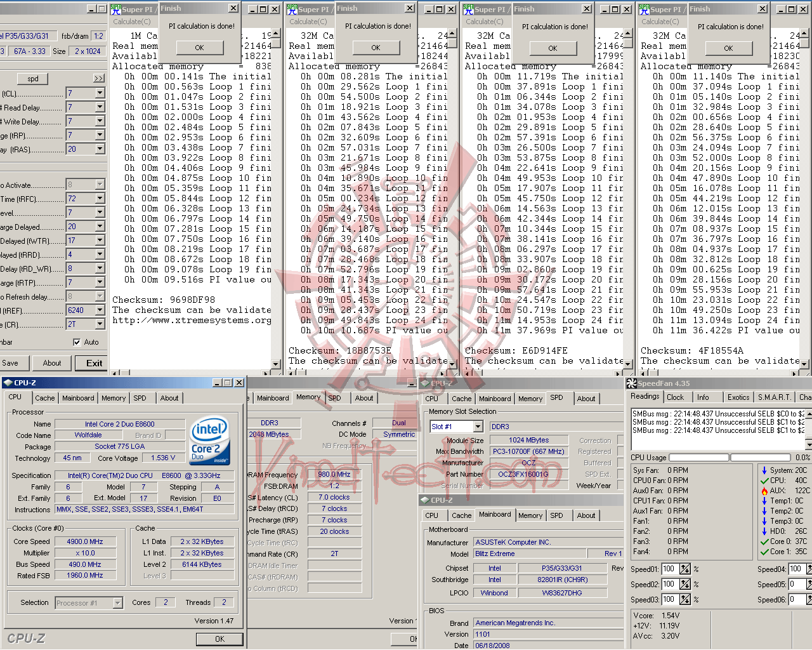
Task: Click OK in Finish dialog above checksum 4F18554A
Action: coord(728,48)
